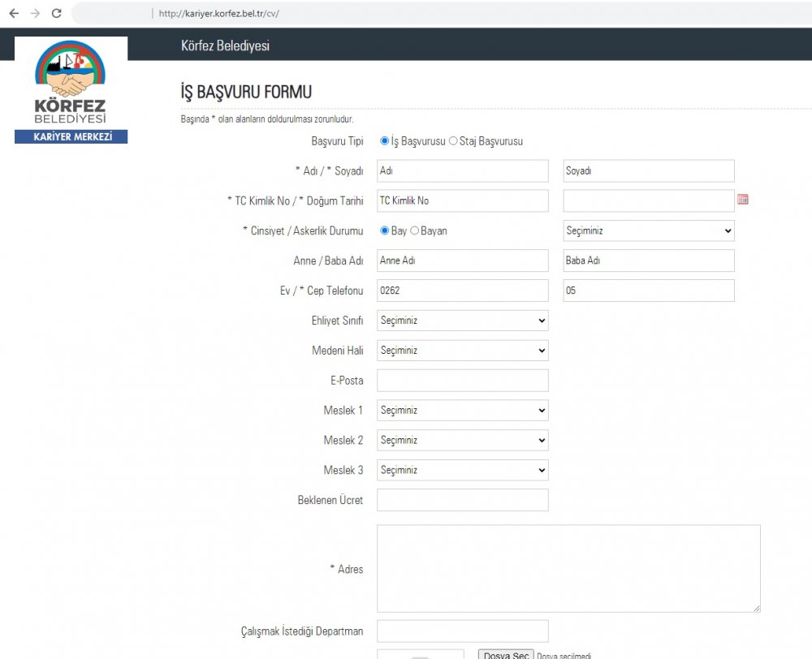Click the browser address bar URL
This screenshot has width=812, height=659.
coord(219,14)
